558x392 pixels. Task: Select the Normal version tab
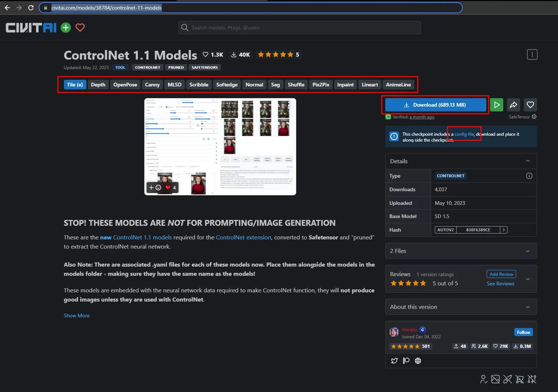(254, 85)
